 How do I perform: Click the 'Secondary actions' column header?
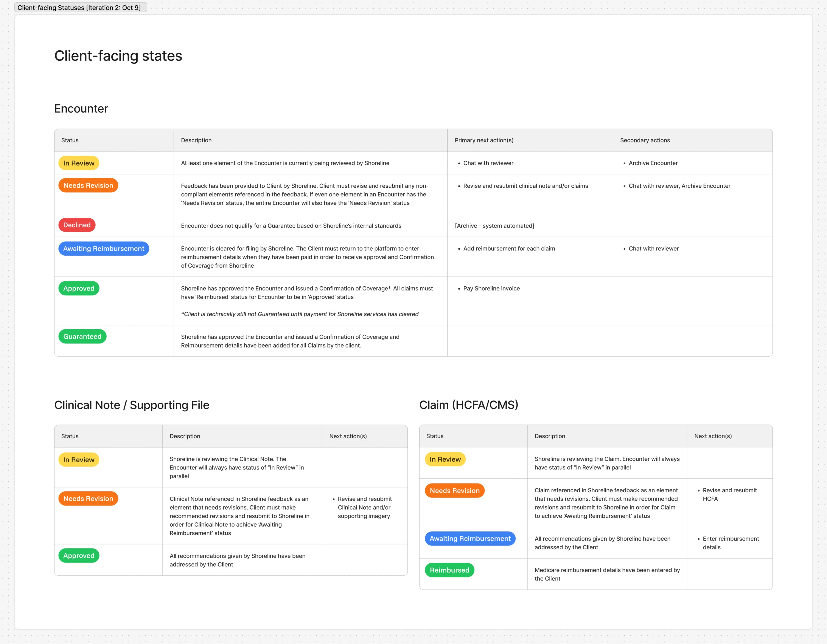[x=645, y=140]
